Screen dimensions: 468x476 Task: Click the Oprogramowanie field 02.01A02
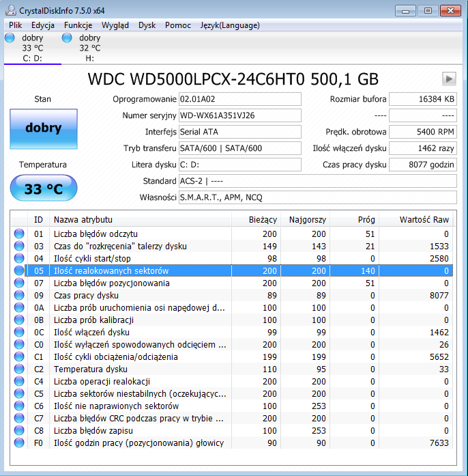[x=240, y=99]
